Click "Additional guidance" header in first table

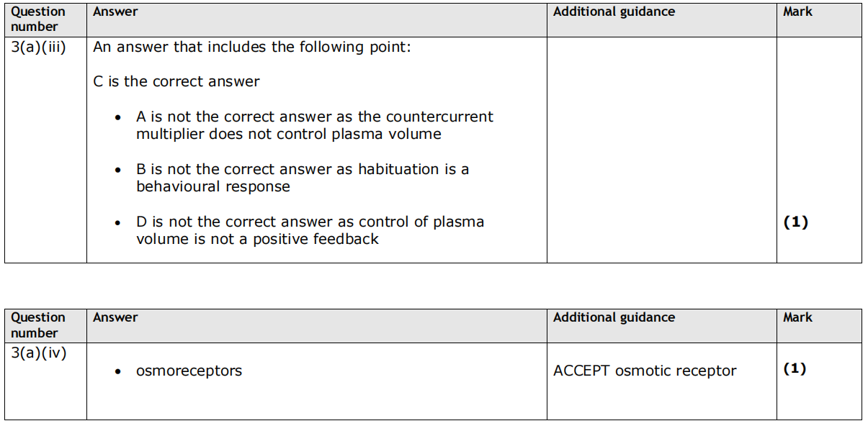[614, 12]
